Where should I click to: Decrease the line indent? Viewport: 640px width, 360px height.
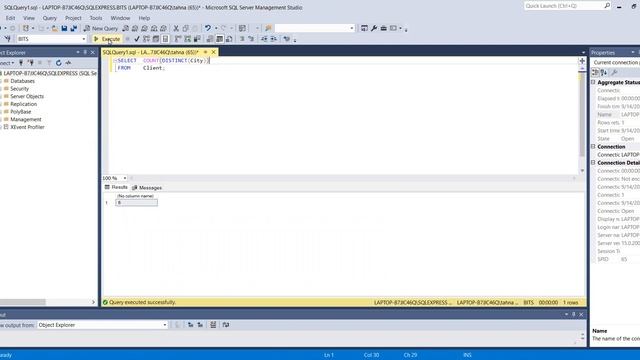[x=264, y=39]
